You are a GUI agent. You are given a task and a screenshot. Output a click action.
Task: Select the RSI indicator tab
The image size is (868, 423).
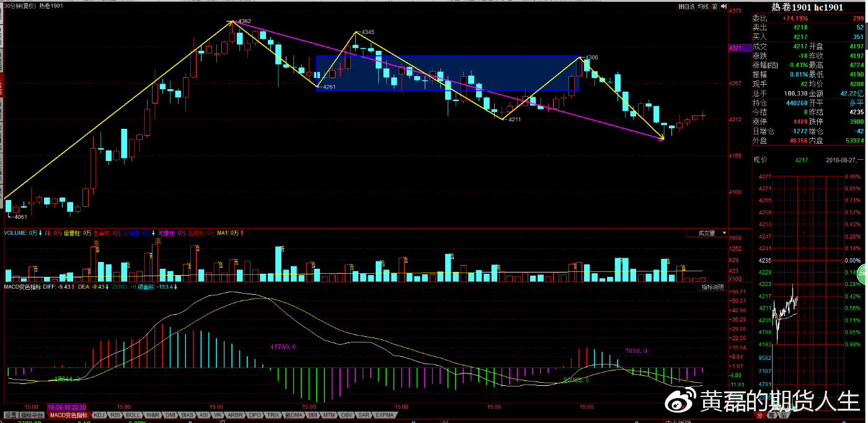[x=115, y=415]
